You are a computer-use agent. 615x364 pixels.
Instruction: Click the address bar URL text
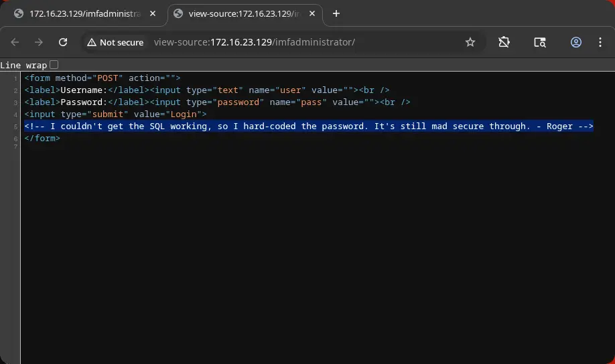point(255,42)
